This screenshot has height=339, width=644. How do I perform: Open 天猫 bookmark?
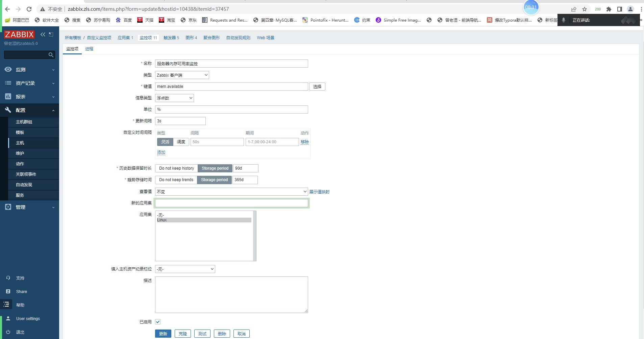[145, 20]
